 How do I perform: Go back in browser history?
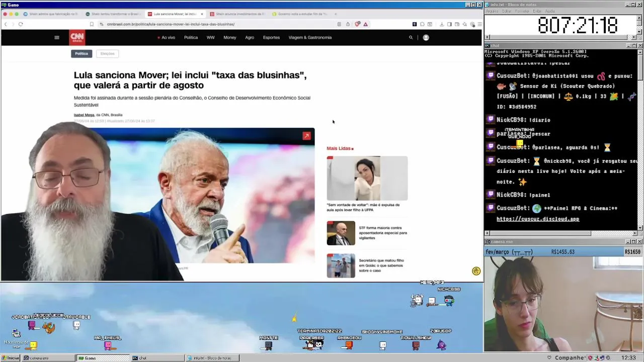tap(6, 24)
